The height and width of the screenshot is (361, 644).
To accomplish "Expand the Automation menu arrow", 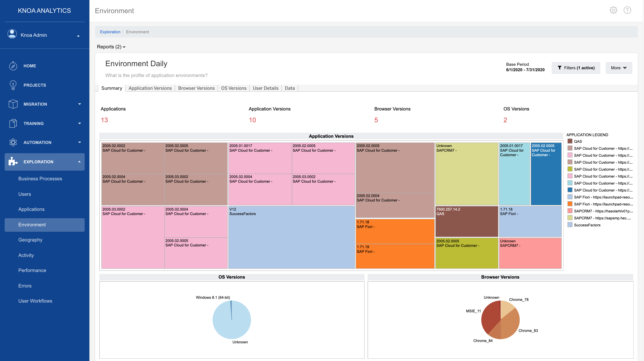I will [x=79, y=142].
